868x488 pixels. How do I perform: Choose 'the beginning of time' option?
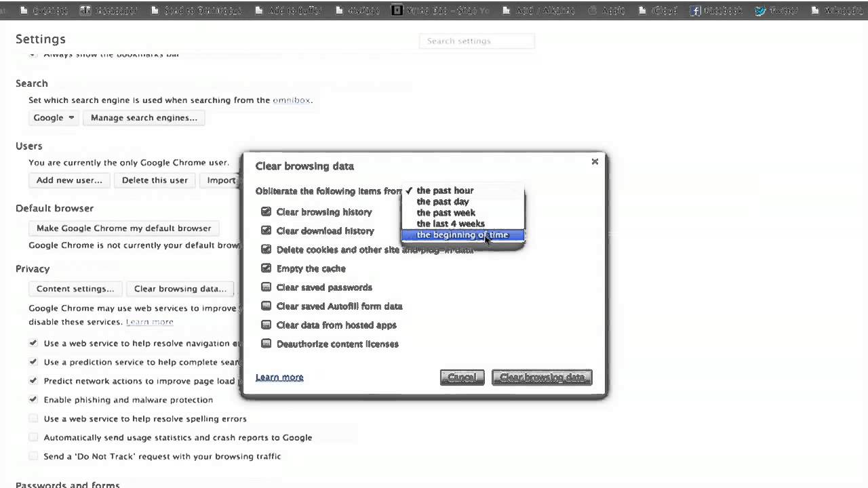(x=463, y=235)
